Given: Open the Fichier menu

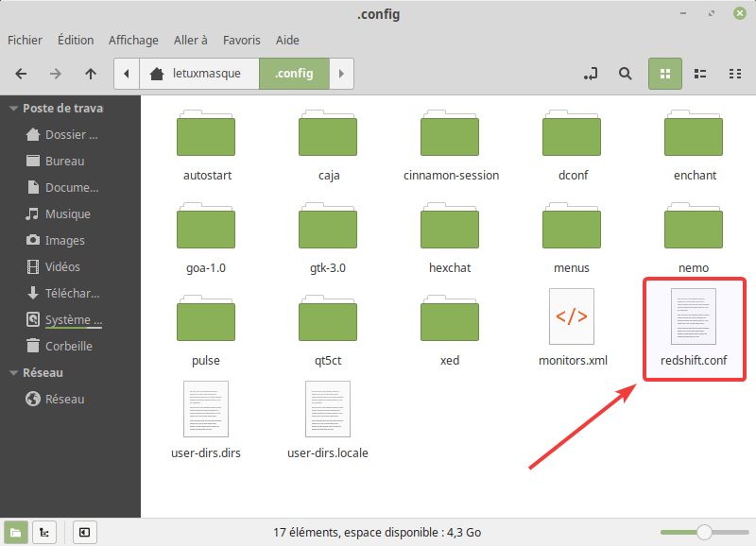Looking at the screenshot, I should click(x=25, y=40).
